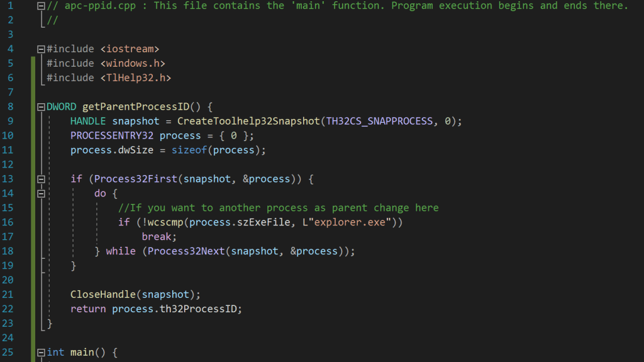Image resolution: width=644 pixels, height=362 pixels.
Task: Collapse the int main function
Action: (41, 353)
